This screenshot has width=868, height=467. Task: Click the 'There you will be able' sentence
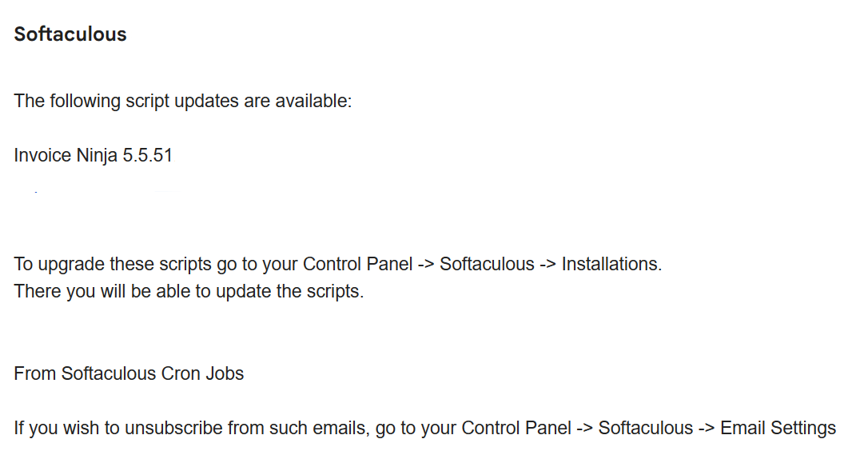[x=189, y=291]
